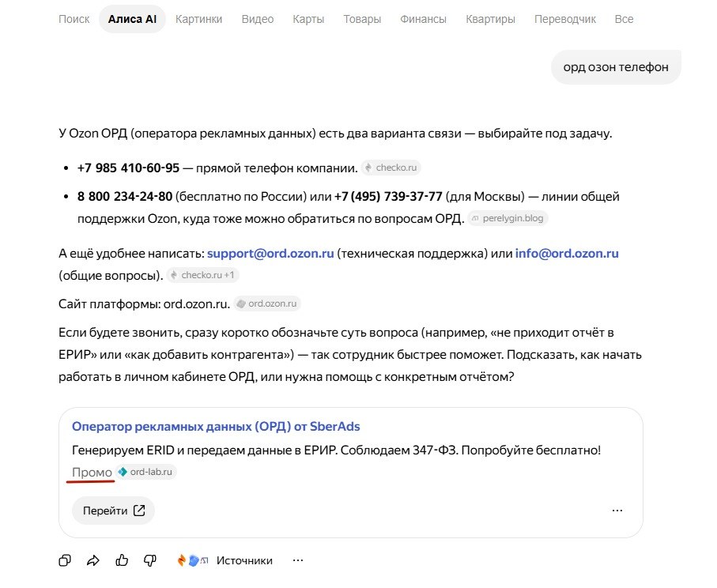717x588 pixels.
Task: Switch to the Товары tab
Action: click(x=362, y=19)
